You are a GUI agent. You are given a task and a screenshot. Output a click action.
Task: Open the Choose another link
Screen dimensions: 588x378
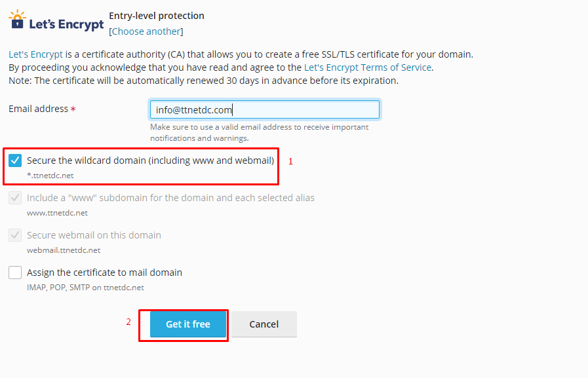pyautogui.click(x=146, y=31)
